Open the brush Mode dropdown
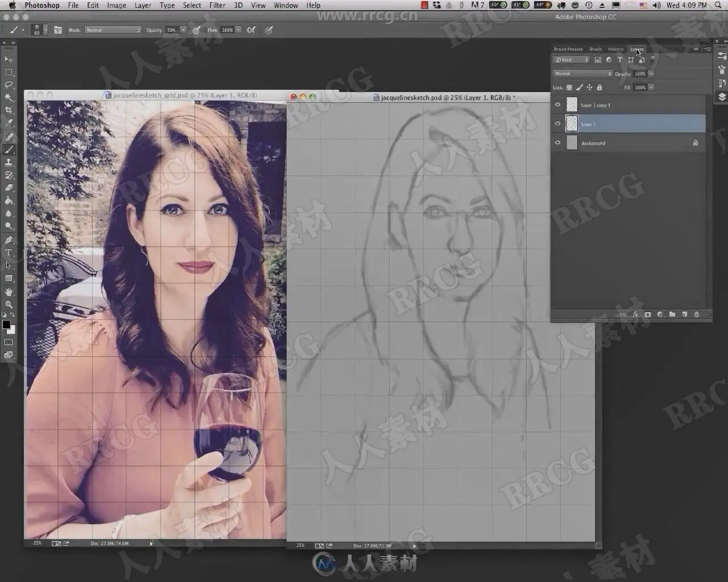The width and height of the screenshot is (728, 582). pos(113,30)
